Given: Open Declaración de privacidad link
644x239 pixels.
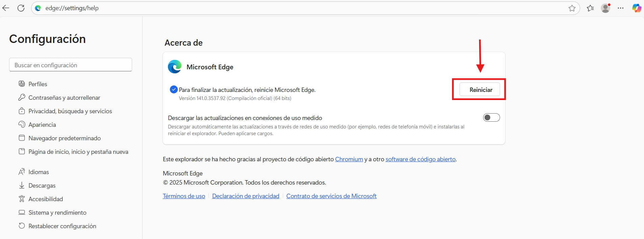Looking at the screenshot, I should pyautogui.click(x=246, y=196).
